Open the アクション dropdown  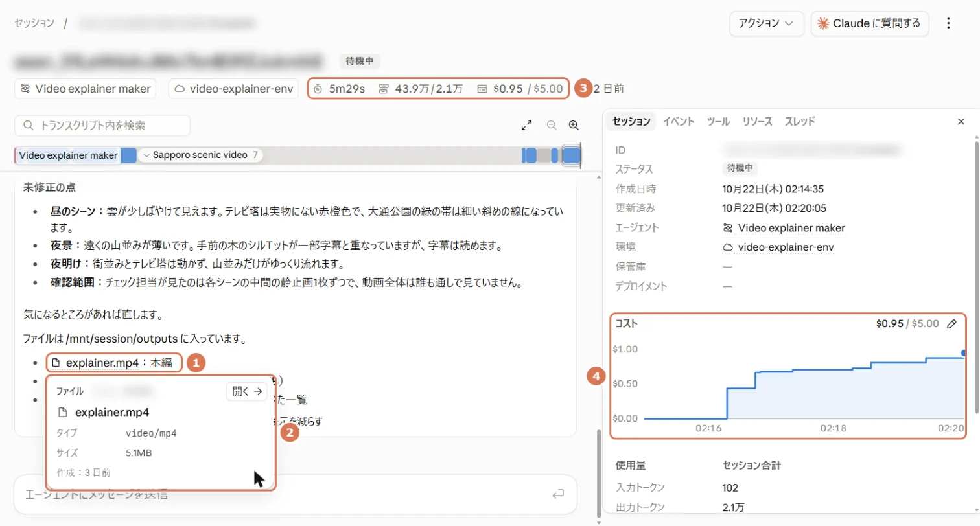(767, 23)
